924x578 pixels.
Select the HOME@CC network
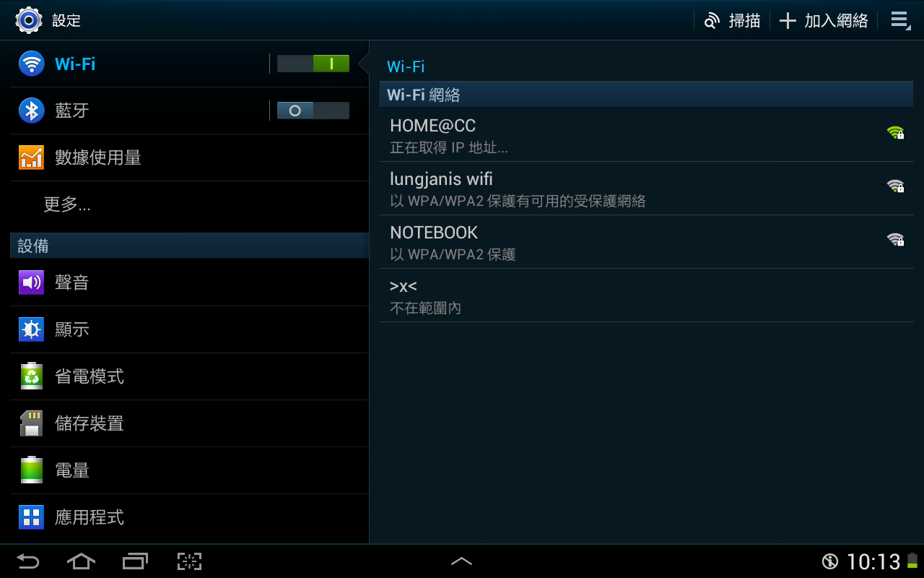tap(646, 135)
